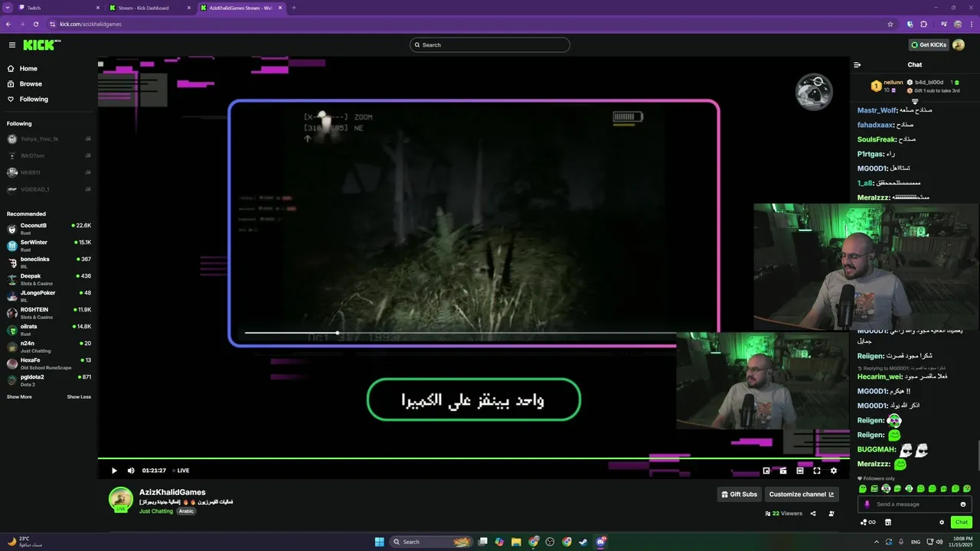
Task: Open channel points infinity icon
Action: [x=868, y=523]
